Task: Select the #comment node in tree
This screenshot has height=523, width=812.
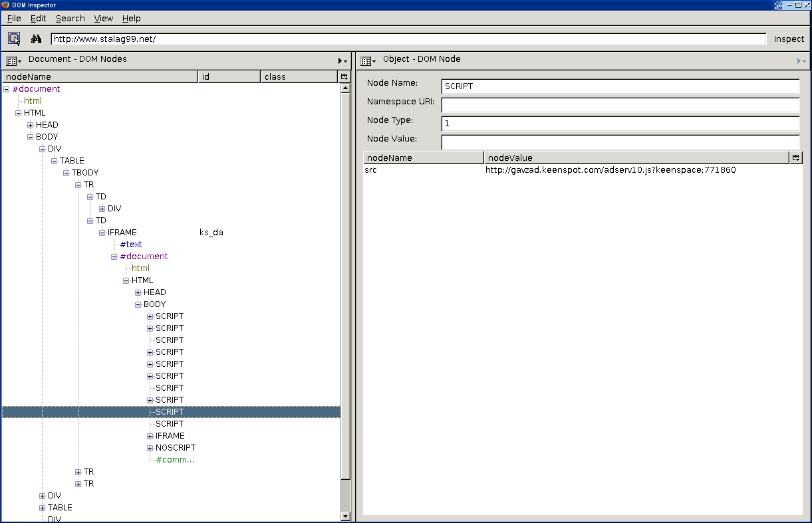Action: [175, 460]
